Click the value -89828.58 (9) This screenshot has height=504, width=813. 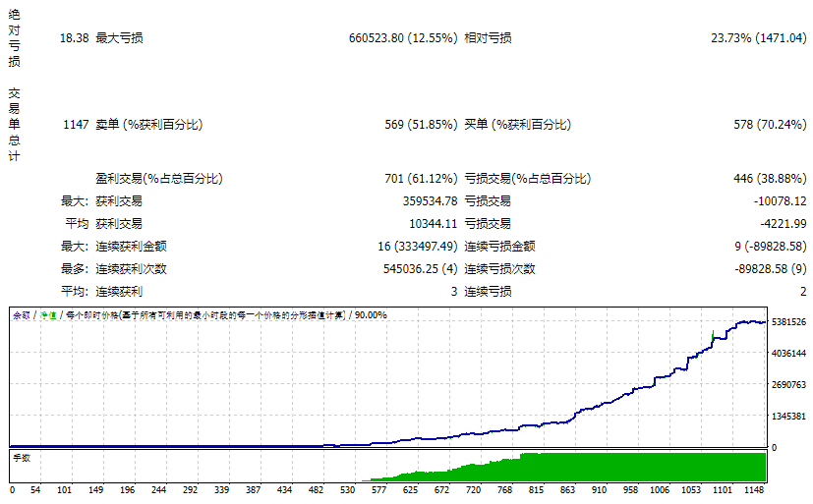(771, 269)
